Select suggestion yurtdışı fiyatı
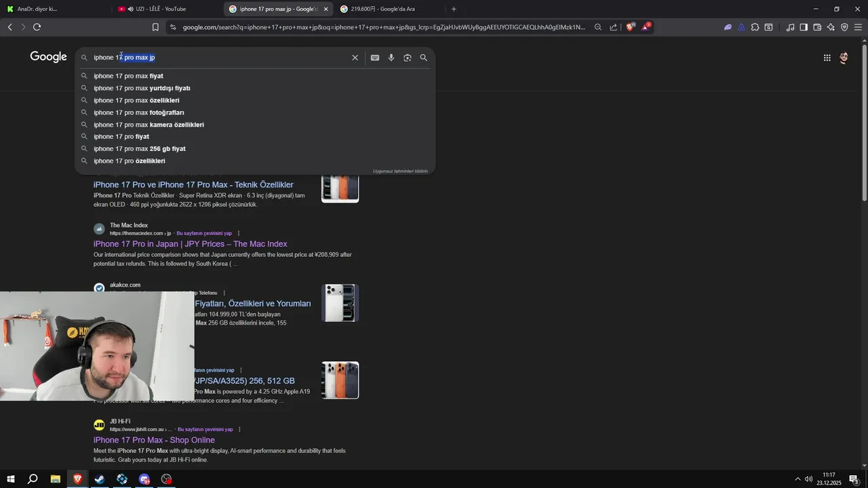 (x=255, y=88)
